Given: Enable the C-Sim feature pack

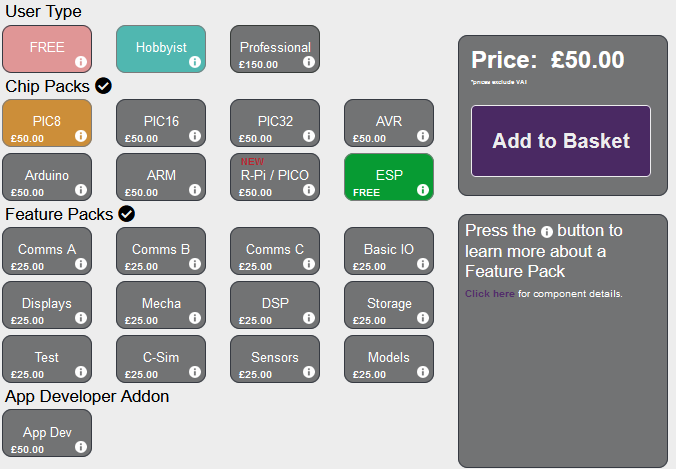Looking at the screenshot, I should point(161,358).
